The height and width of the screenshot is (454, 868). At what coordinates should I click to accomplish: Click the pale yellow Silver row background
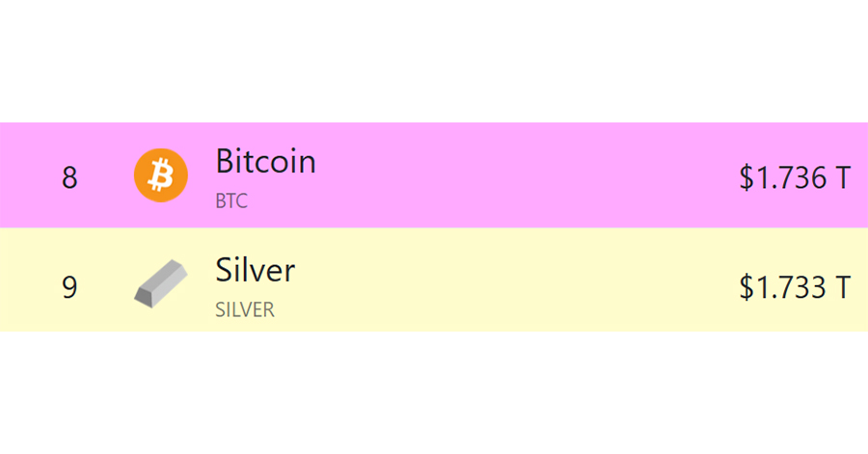[x=434, y=280]
